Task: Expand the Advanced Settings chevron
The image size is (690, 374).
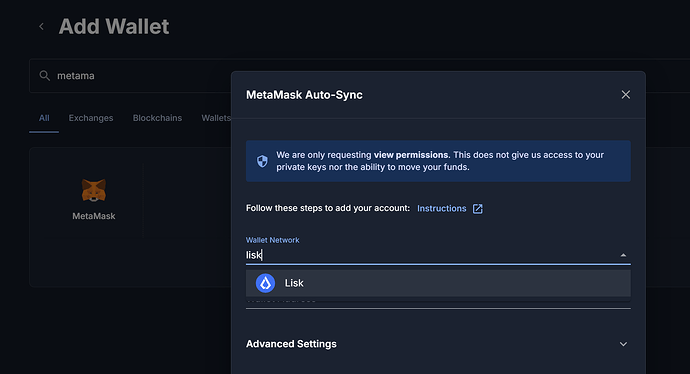Action: tap(623, 344)
